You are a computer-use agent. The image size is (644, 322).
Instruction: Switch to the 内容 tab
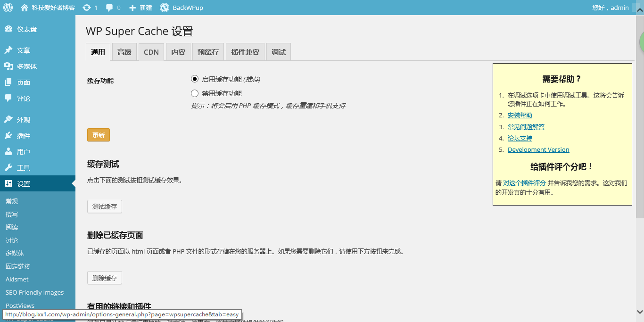point(178,52)
